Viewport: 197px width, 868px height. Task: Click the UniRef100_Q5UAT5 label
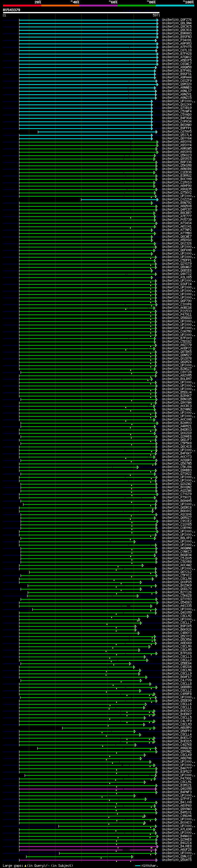coord(177,860)
